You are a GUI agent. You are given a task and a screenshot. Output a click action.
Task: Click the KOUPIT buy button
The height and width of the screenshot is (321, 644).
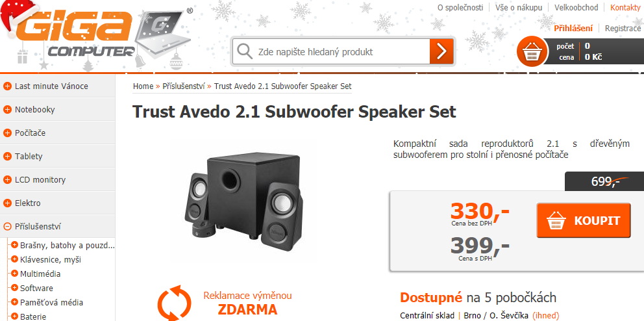583,220
